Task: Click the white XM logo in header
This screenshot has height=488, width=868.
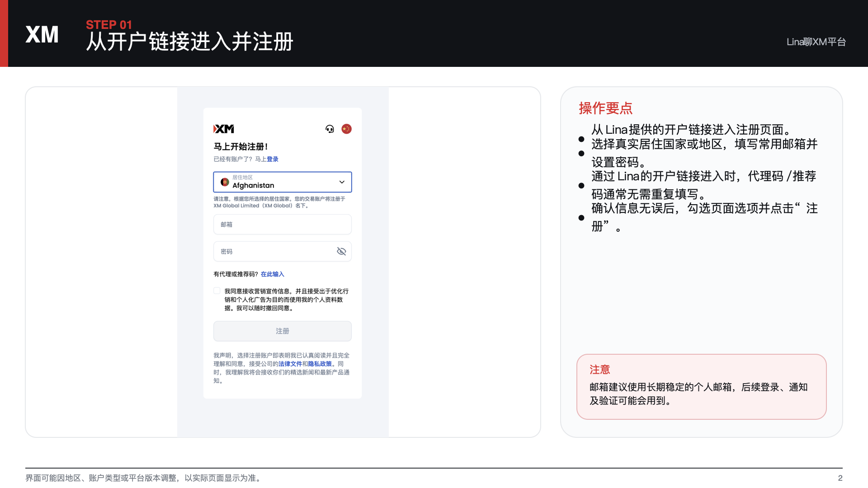Action: [42, 35]
